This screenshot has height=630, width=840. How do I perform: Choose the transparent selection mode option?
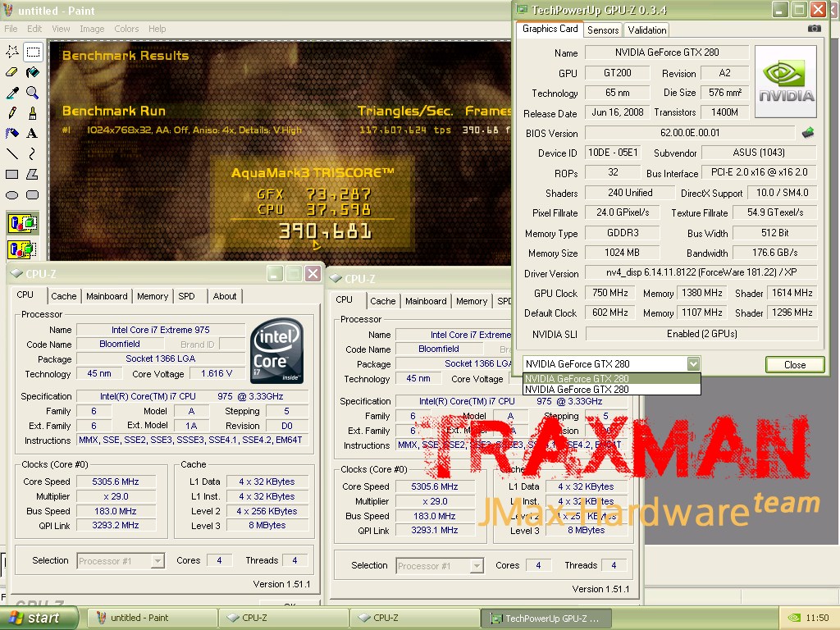22,249
